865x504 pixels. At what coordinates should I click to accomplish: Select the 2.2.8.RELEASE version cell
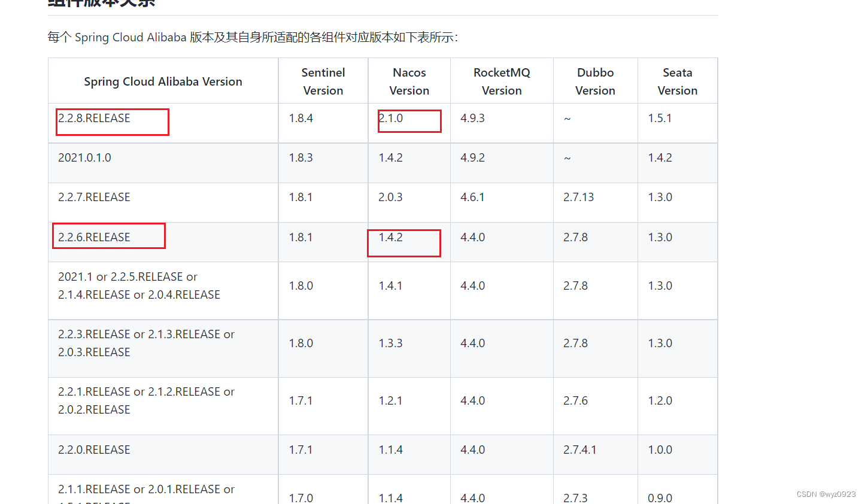163,123
